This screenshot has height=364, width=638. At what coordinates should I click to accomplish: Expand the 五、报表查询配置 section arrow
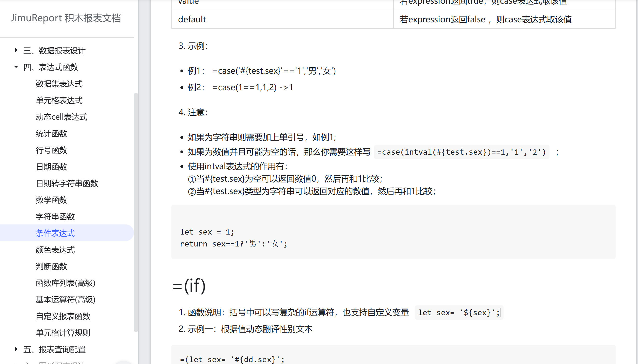point(16,349)
